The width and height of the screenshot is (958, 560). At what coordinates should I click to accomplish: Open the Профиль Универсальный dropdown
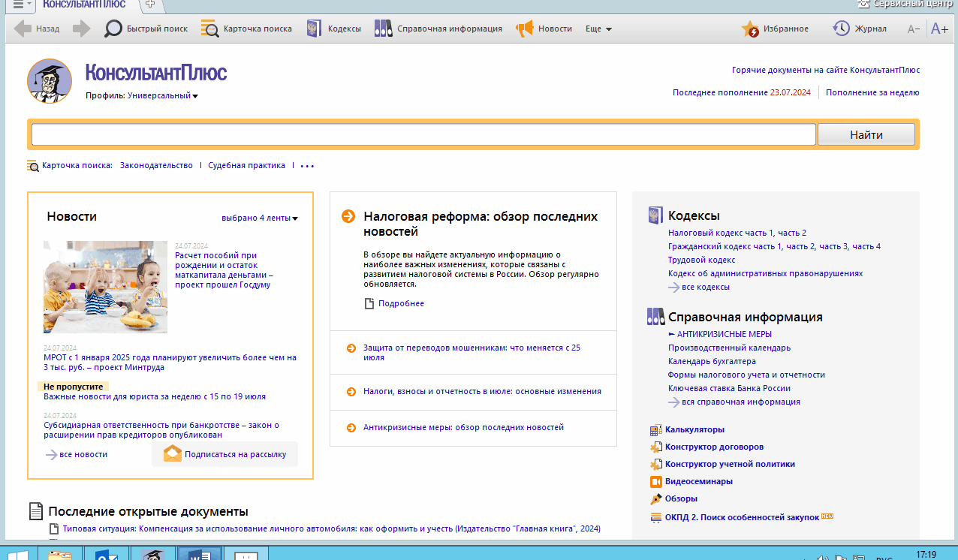163,96
